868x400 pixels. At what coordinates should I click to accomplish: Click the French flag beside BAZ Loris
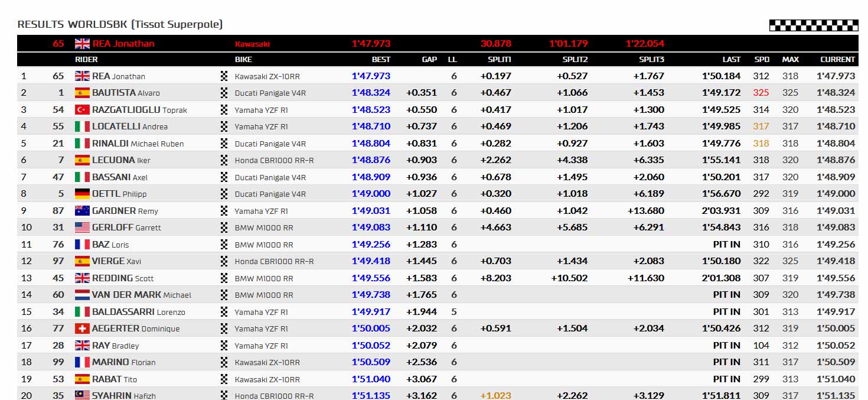pyautogui.click(x=82, y=244)
